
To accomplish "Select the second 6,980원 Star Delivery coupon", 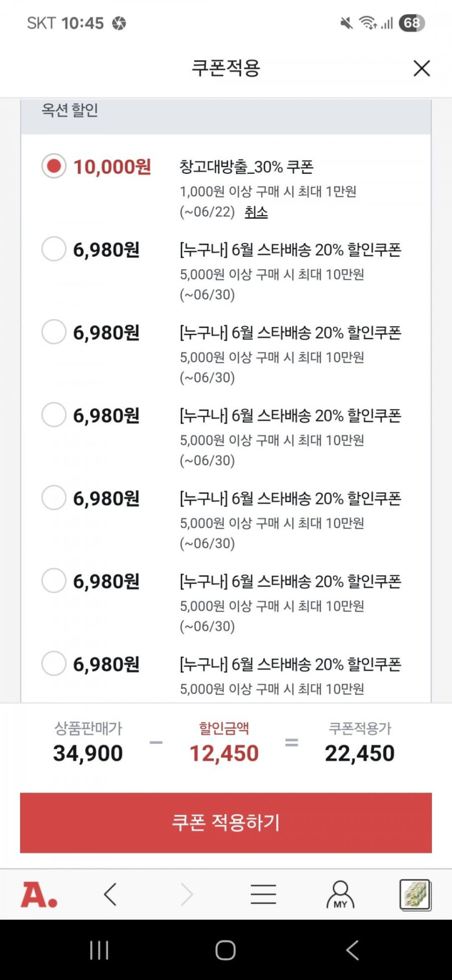I will 54,332.
